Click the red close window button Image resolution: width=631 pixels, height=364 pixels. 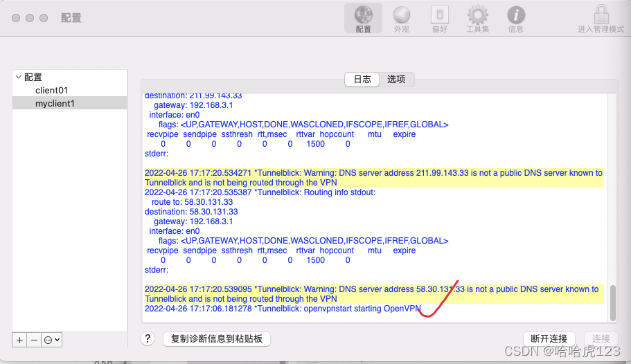[16, 18]
